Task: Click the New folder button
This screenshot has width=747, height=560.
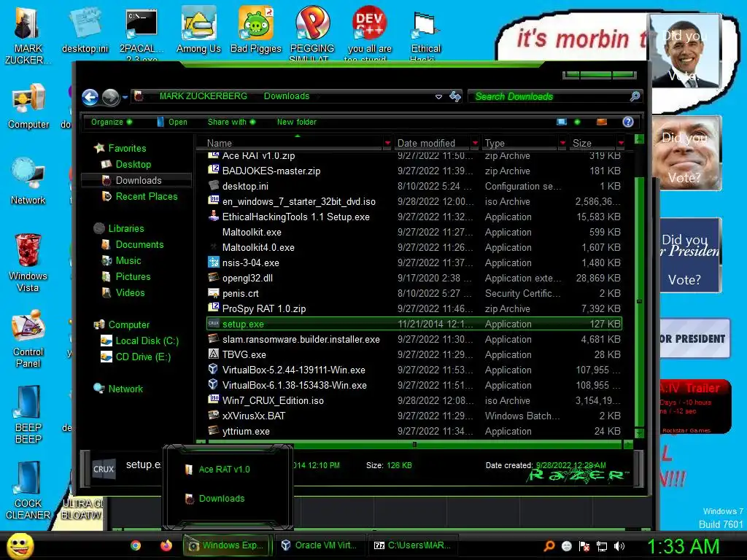Action: pos(297,122)
